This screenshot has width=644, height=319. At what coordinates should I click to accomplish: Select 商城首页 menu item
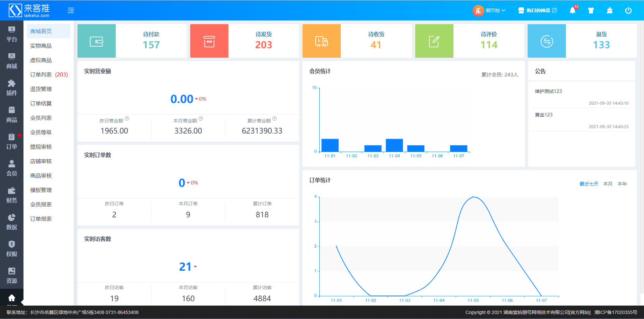coord(49,31)
